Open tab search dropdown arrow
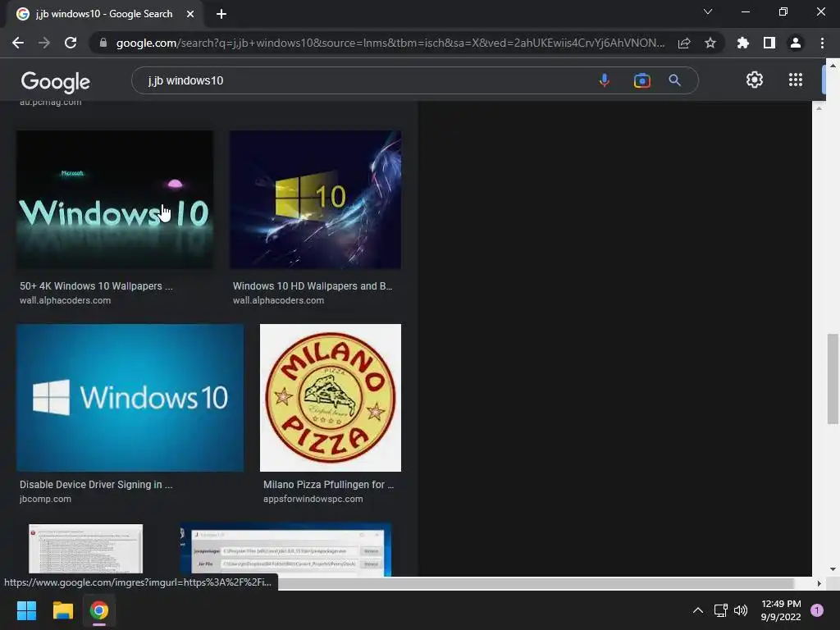 708,11
